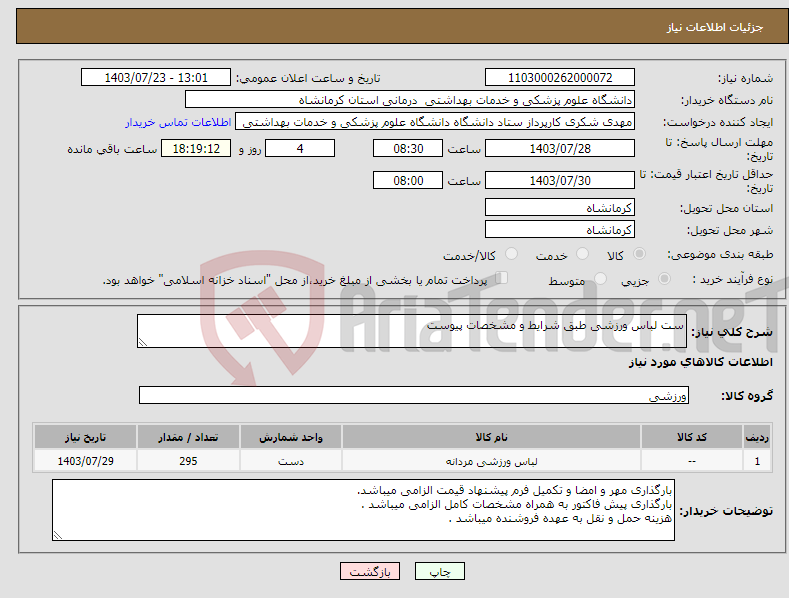Click the item code cell showing --

pos(692,461)
